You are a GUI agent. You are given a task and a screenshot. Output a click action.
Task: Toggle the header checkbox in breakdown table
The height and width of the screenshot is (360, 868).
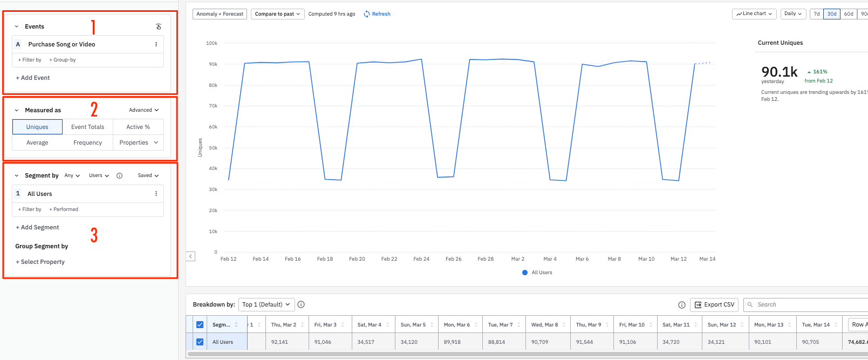pos(200,325)
